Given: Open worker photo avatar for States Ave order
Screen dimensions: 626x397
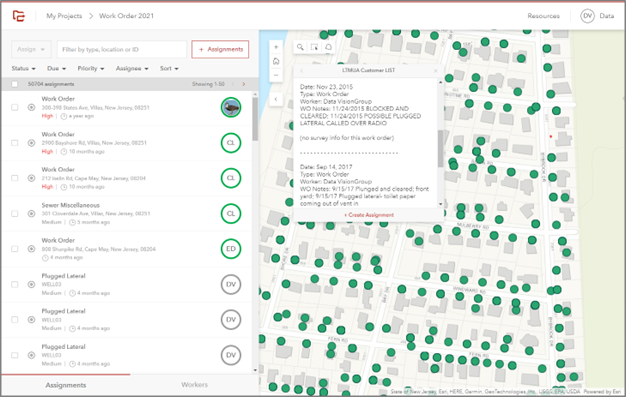Looking at the screenshot, I should [231, 107].
